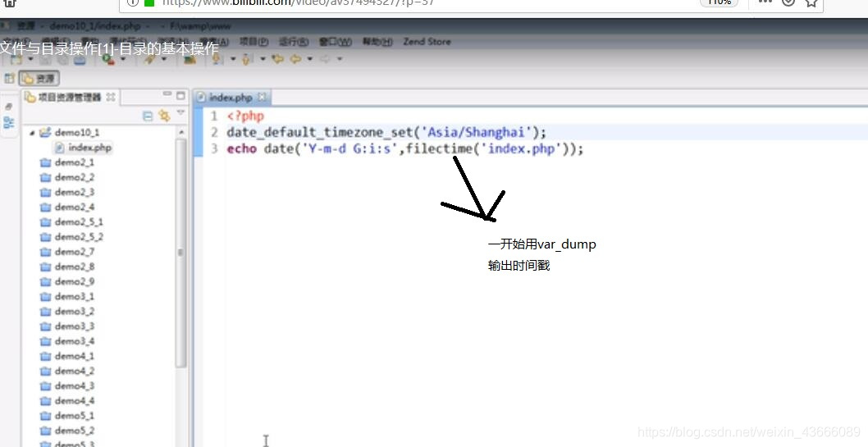The image size is (868, 447).
Task: Open the 项目(P) menu
Action: click(254, 42)
